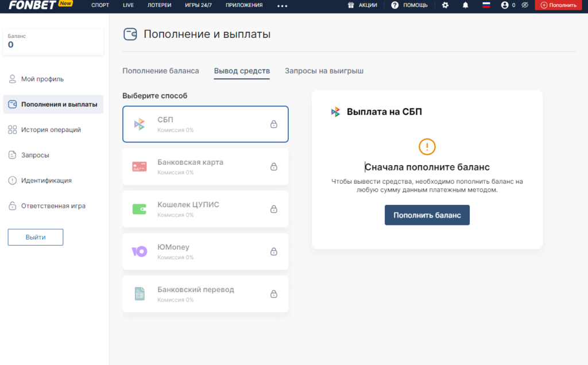Click the document icon beside Запросы

13,155
